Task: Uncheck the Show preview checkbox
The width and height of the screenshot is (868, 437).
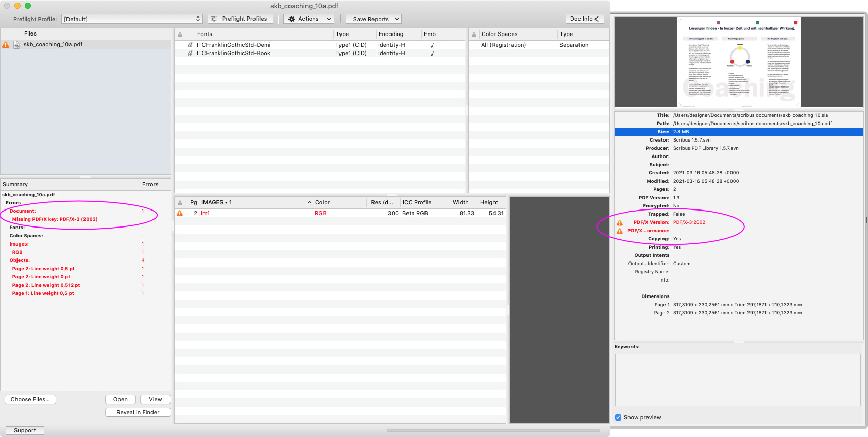Action: (x=618, y=417)
